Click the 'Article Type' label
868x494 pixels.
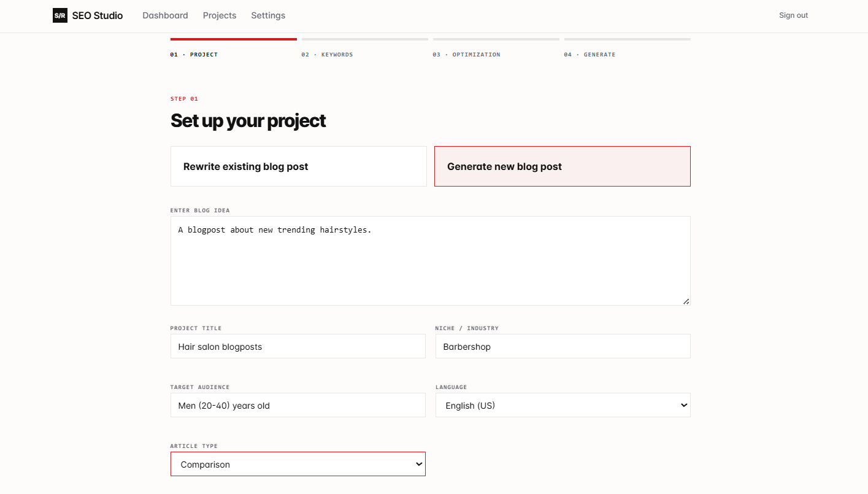194,446
